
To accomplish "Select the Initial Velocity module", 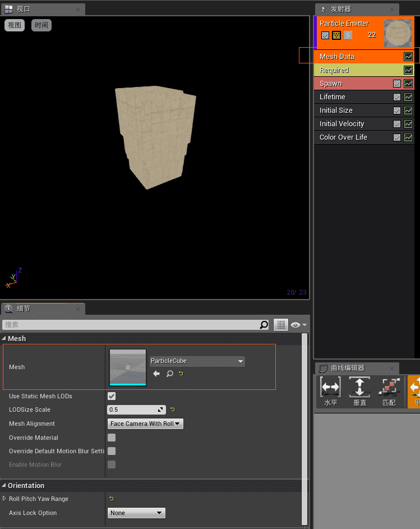I will [x=342, y=124].
